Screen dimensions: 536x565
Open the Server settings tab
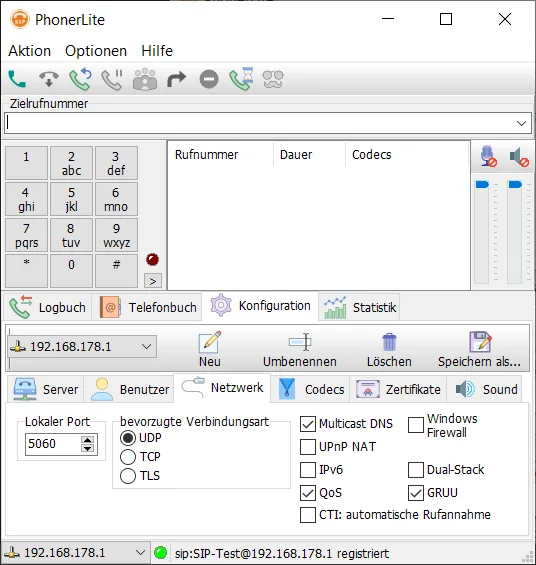coord(45,389)
